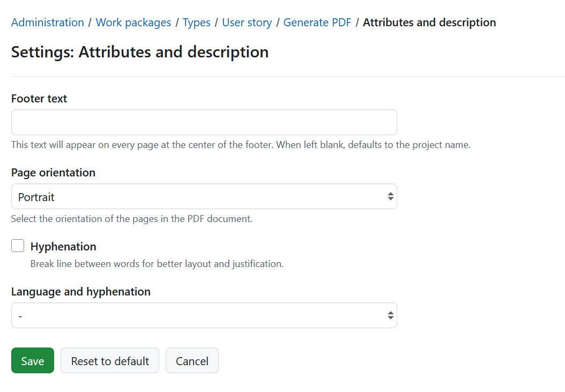Select the current breadcrumb 'Attributes and description'
This screenshot has width=565, height=392.
point(429,23)
